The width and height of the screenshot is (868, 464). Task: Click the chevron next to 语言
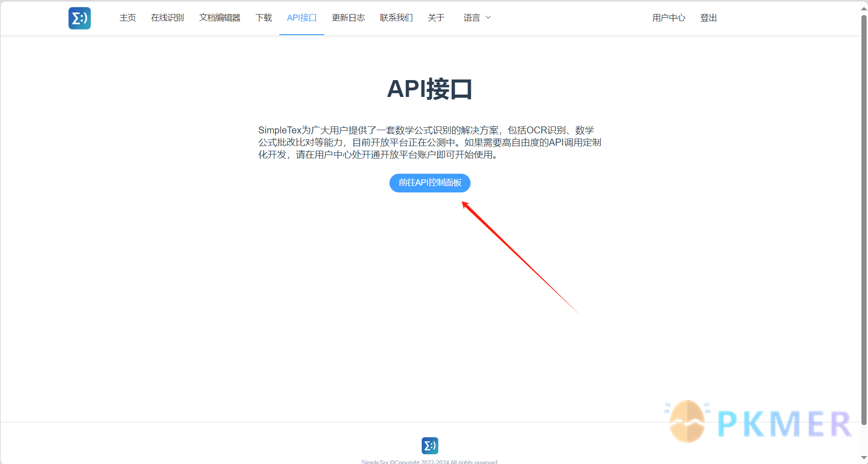[488, 17]
